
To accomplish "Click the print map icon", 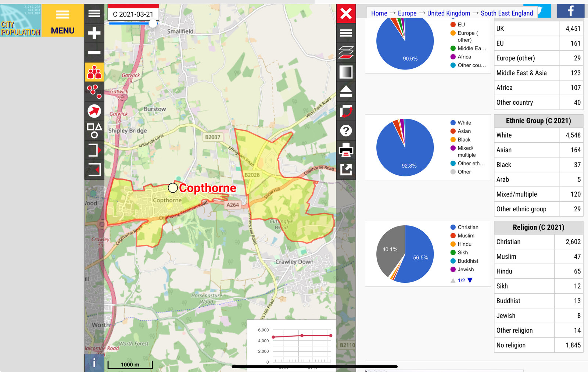I will pos(346,150).
